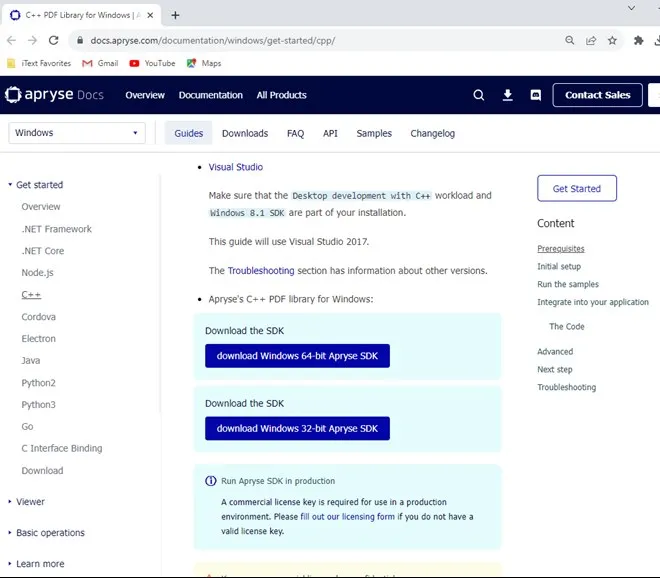This screenshot has height=578, width=660.
Task: Follow the Troubleshooting link in text
Action: click(261, 271)
